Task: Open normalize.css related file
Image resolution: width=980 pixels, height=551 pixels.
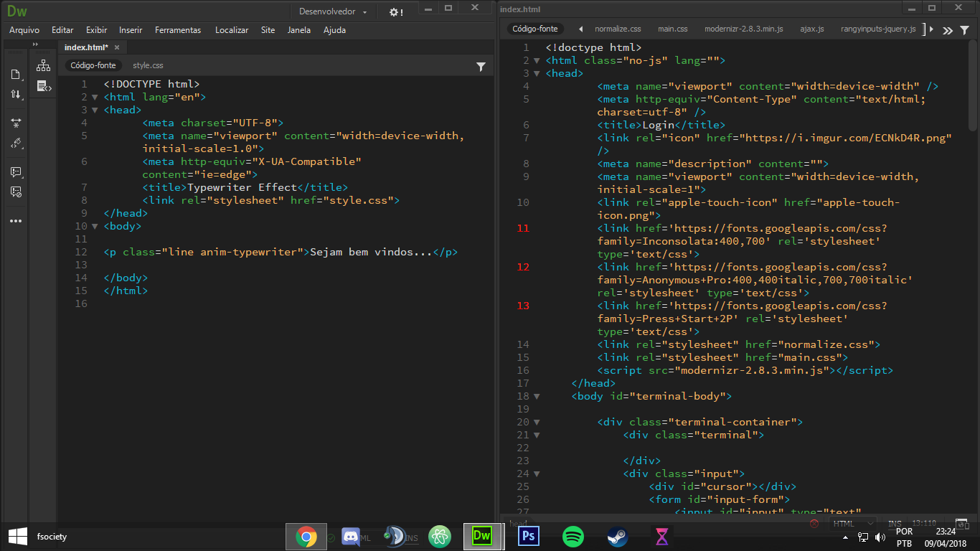Action: pyautogui.click(x=618, y=29)
